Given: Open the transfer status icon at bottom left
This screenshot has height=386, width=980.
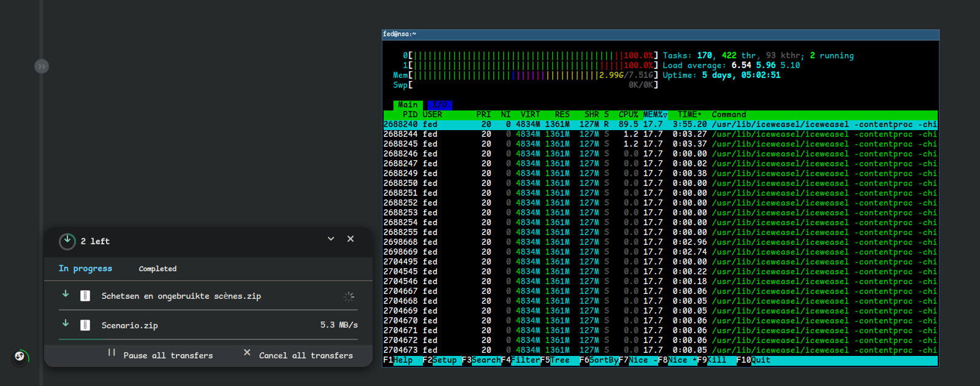Looking at the screenshot, I should [x=20, y=356].
